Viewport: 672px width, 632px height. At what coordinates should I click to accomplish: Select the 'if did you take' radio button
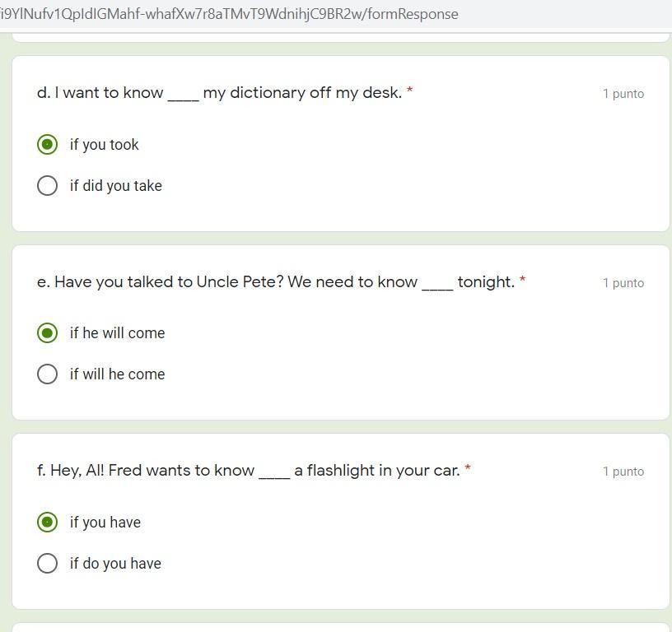(x=48, y=186)
